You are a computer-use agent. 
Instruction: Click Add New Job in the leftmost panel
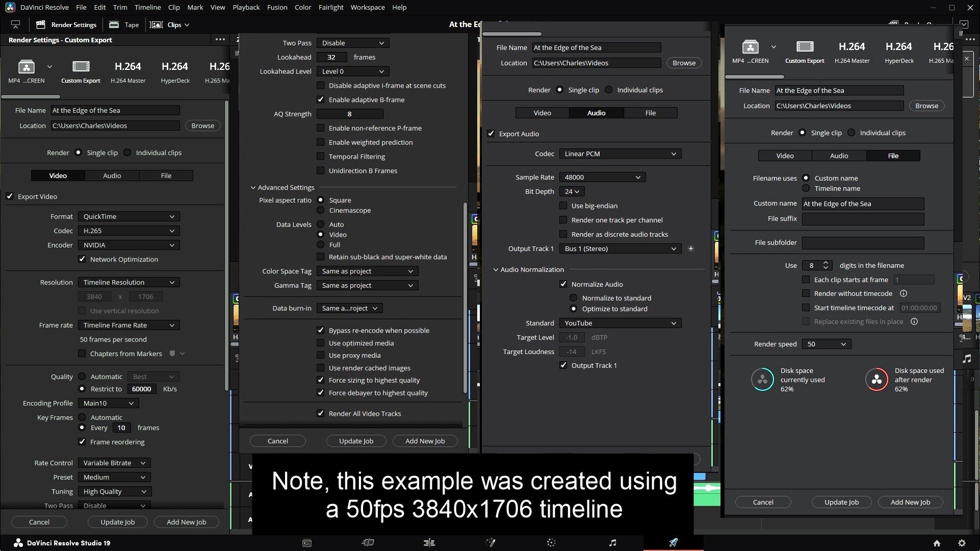click(187, 522)
